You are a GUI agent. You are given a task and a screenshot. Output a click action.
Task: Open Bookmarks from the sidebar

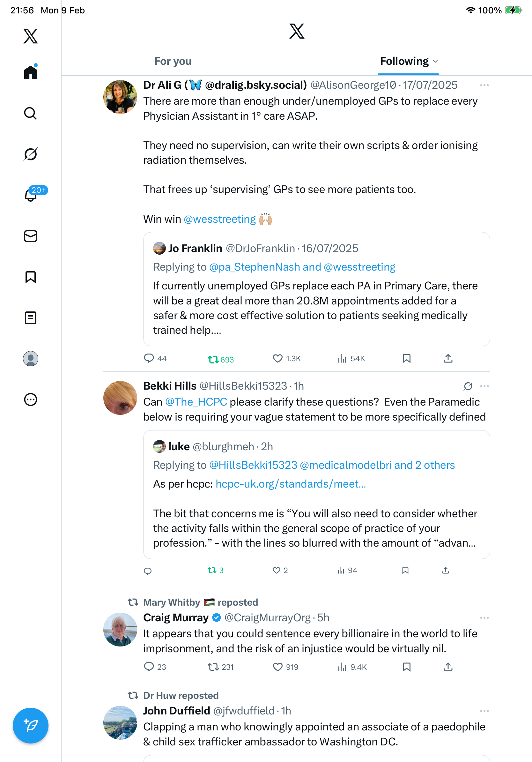click(31, 277)
